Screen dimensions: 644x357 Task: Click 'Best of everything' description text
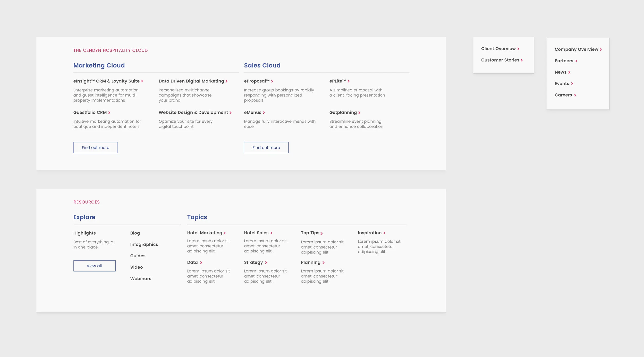click(94, 244)
